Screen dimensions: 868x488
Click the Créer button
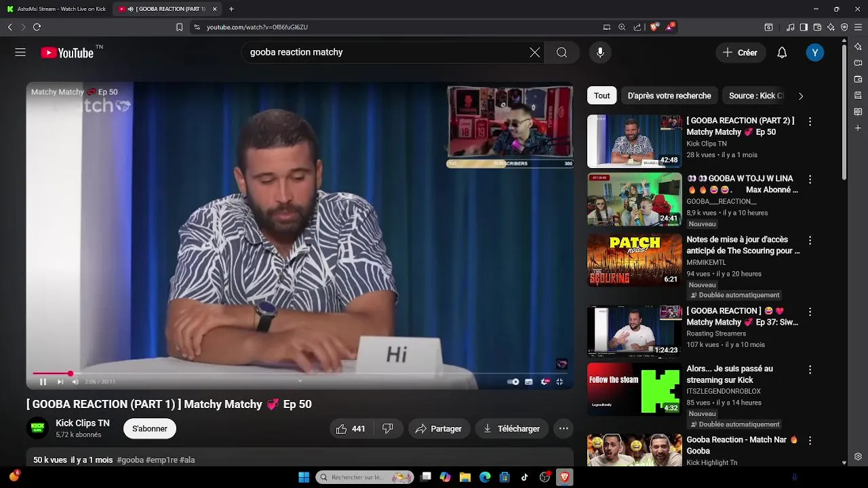(x=741, y=52)
